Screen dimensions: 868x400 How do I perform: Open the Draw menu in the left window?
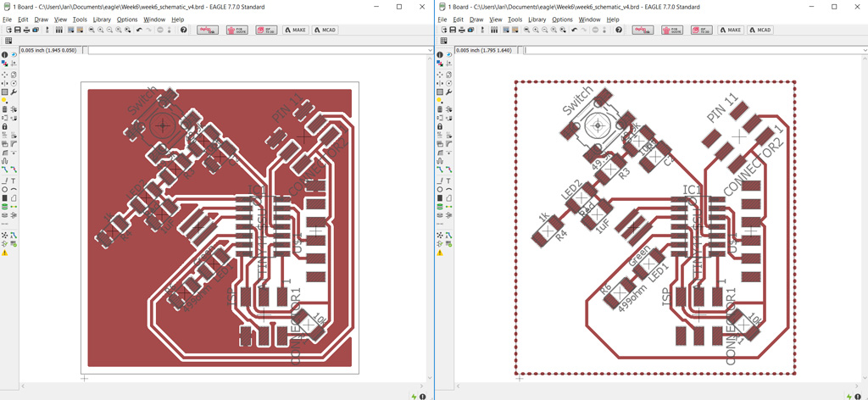coord(42,19)
